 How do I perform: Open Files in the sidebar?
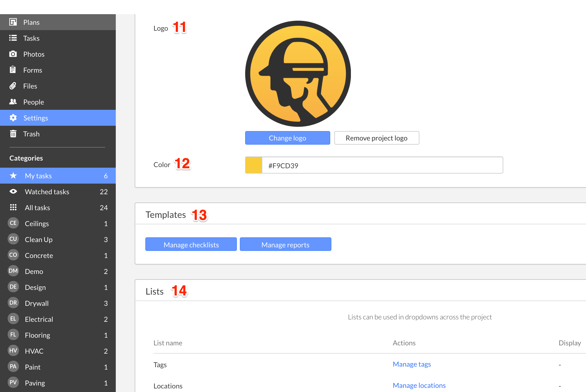[58, 86]
